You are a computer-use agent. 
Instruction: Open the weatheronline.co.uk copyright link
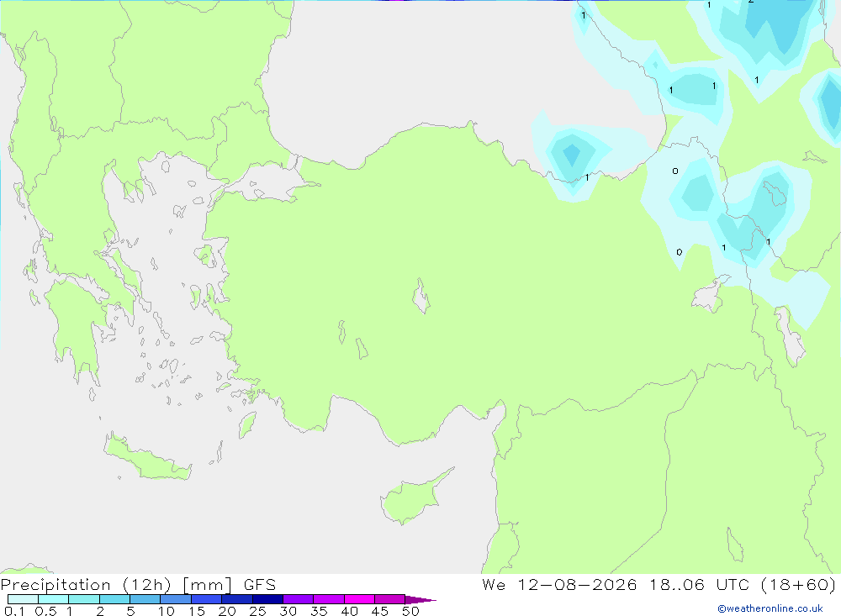point(770,608)
